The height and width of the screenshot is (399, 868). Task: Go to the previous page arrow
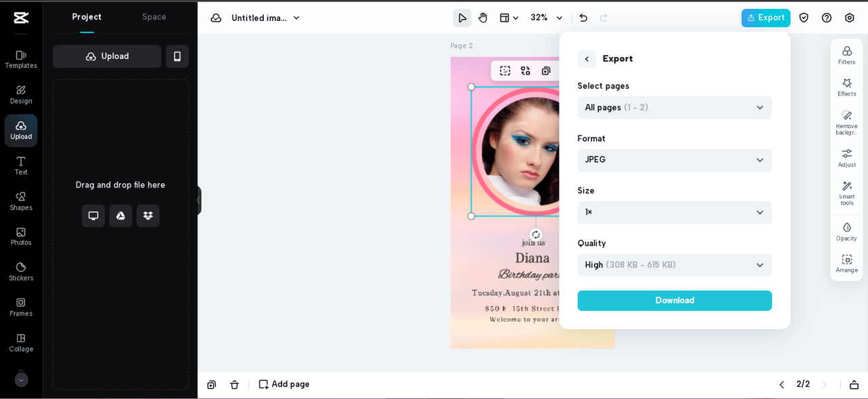pyautogui.click(x=781, y=385)
